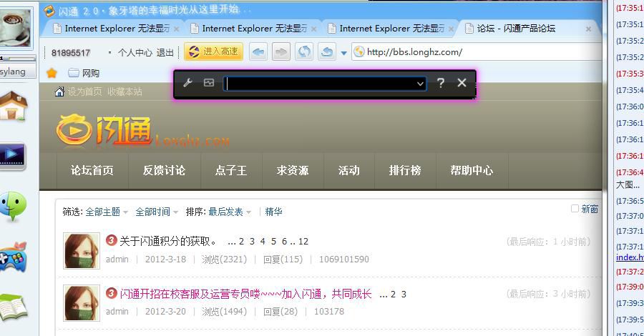Viewport: 644px width, 336px height.
Task: Click admin avatar on the recruiting thread
Action: point(82,303)
